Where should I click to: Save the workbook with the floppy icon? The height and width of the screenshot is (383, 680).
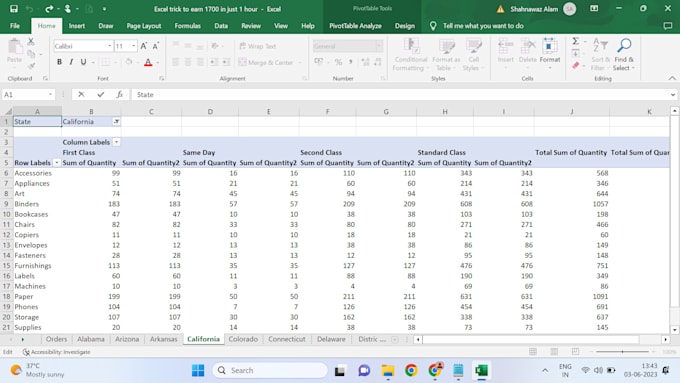click(14, 9)
